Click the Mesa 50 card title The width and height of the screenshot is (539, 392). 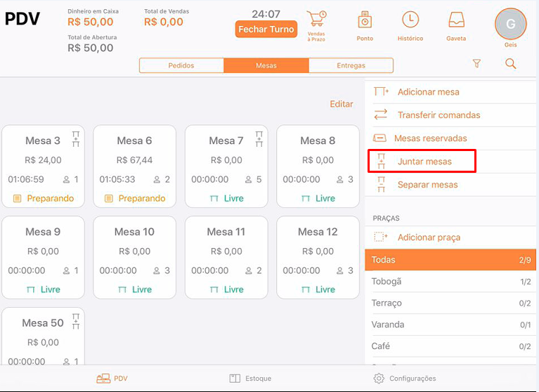(x=43, y=323)
